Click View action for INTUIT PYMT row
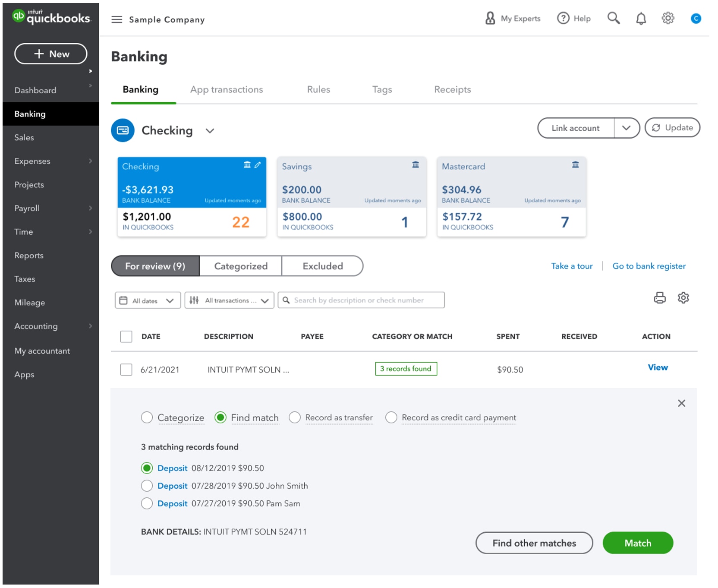Viewport: 718px width, 588px height. 658,367
